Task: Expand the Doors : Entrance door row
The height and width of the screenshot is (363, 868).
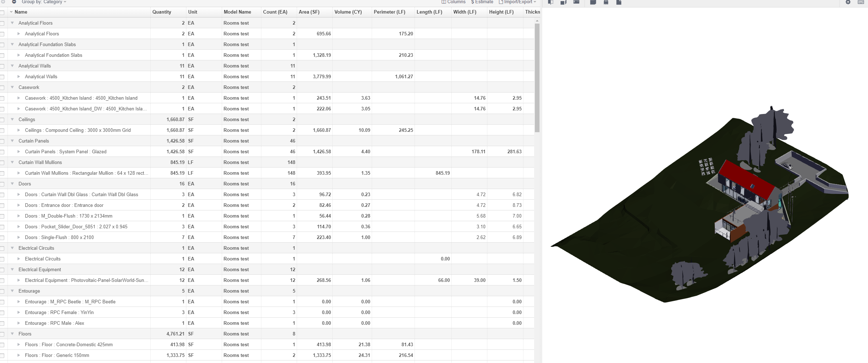Action: point(19,205)
